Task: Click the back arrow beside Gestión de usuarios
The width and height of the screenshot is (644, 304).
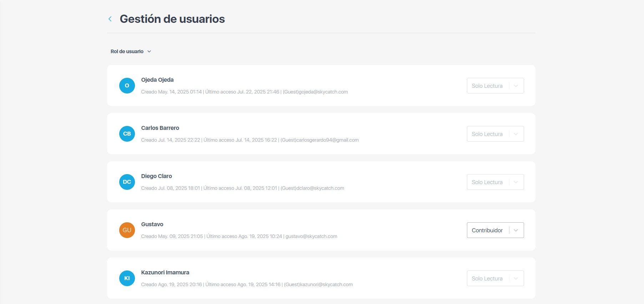Action: [110, 19]
